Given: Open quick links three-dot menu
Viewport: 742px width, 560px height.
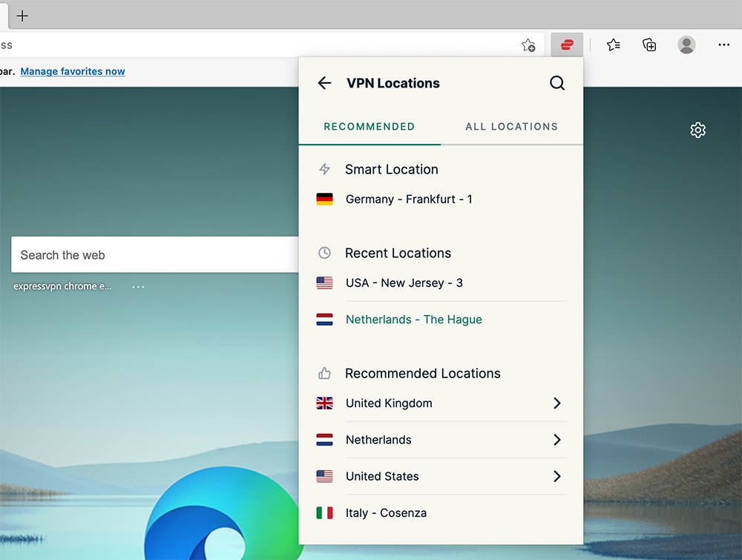Looking at the screenshot, I should 138,286.
